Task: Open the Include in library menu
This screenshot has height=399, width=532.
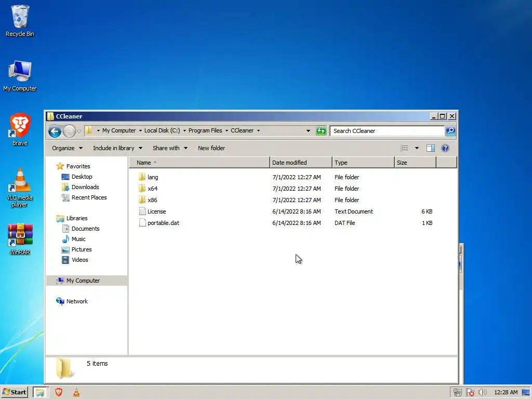Action: click(118, 148)
